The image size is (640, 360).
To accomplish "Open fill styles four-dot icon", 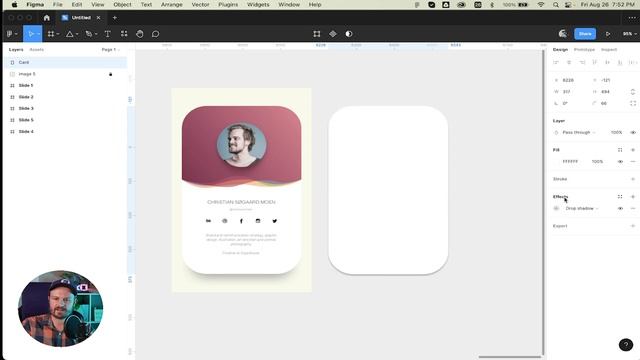I will point(620,150).
